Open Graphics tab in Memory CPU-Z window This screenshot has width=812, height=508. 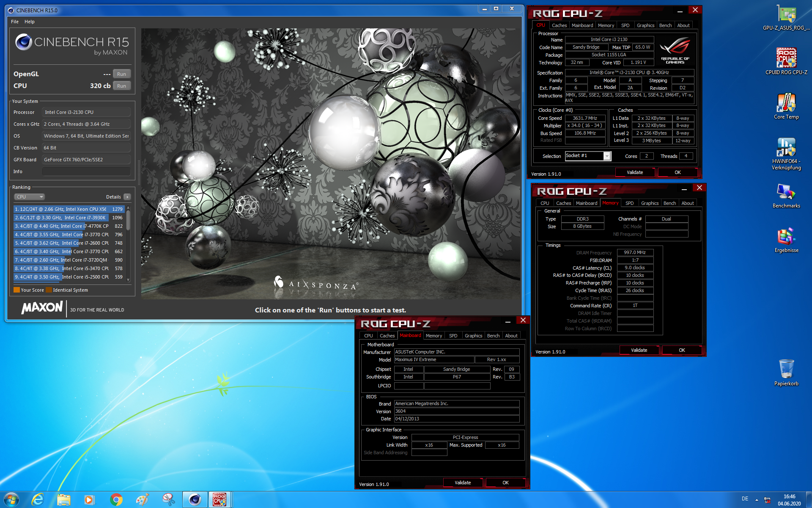coord(650,203)
